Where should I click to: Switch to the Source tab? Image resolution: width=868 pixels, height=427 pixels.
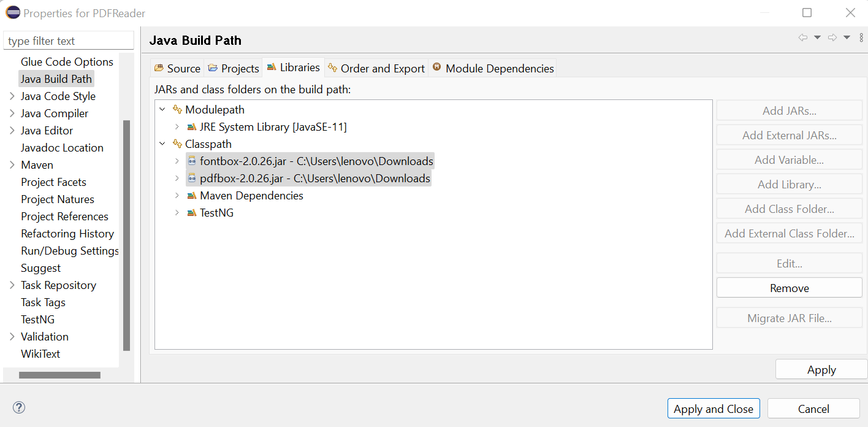tap(177, 68)
